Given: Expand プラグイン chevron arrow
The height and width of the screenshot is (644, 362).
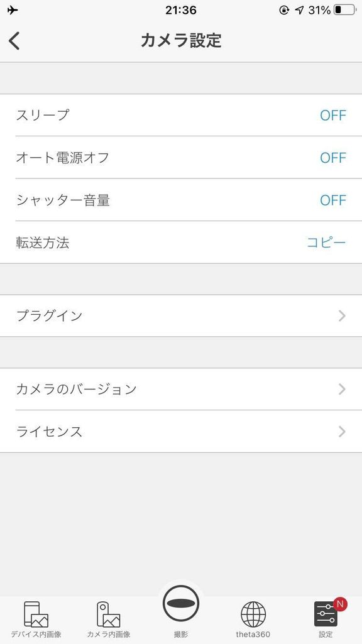Looking at the screenshot, I should (x=342, y=316).
